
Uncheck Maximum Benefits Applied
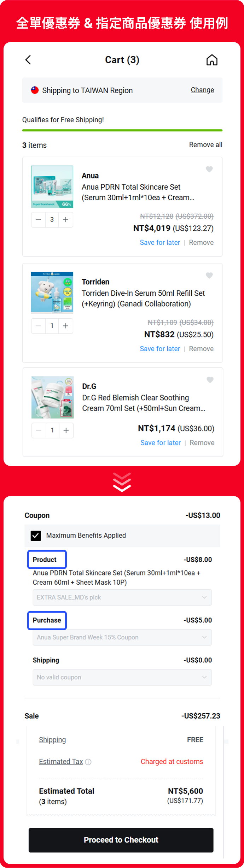(x=35, y=536)
